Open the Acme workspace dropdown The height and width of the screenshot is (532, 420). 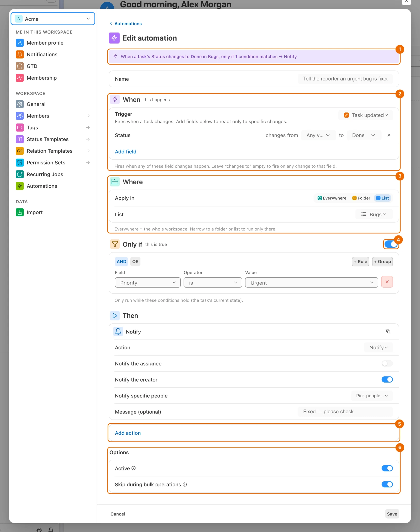click(x=53, y=19)
